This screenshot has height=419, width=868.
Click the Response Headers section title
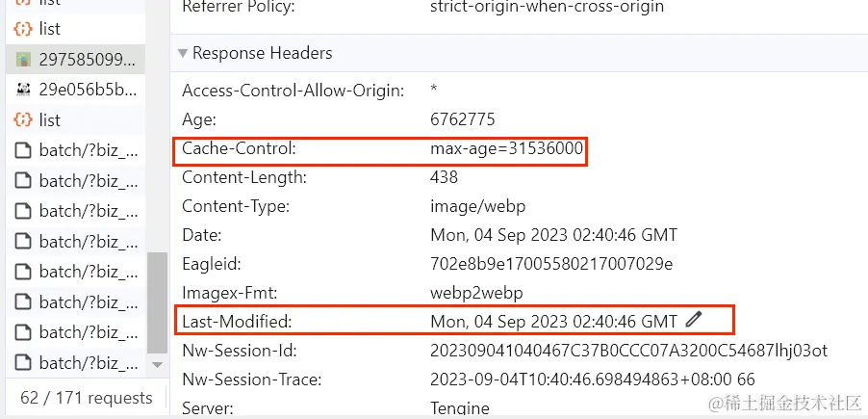tap(263, 53)
